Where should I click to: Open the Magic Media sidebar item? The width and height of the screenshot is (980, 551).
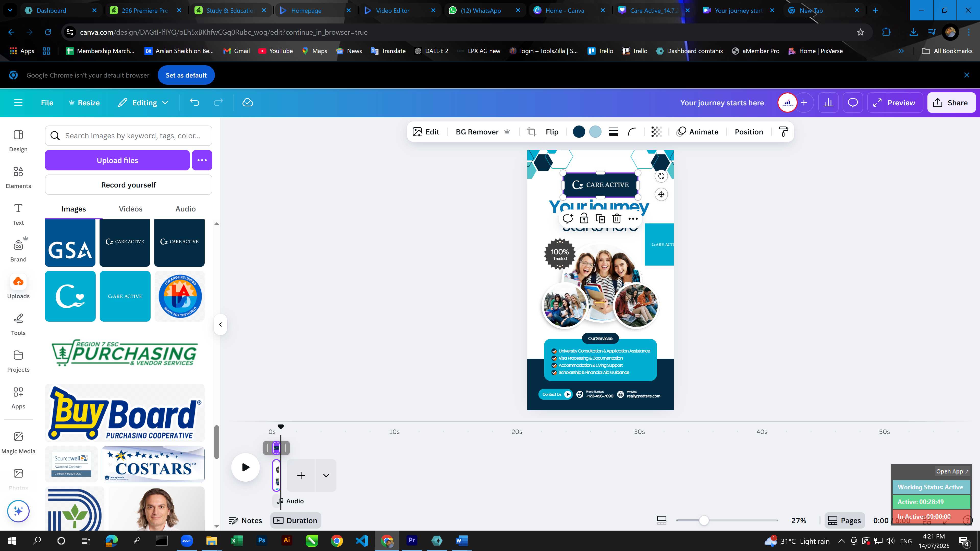pos(18,443)
